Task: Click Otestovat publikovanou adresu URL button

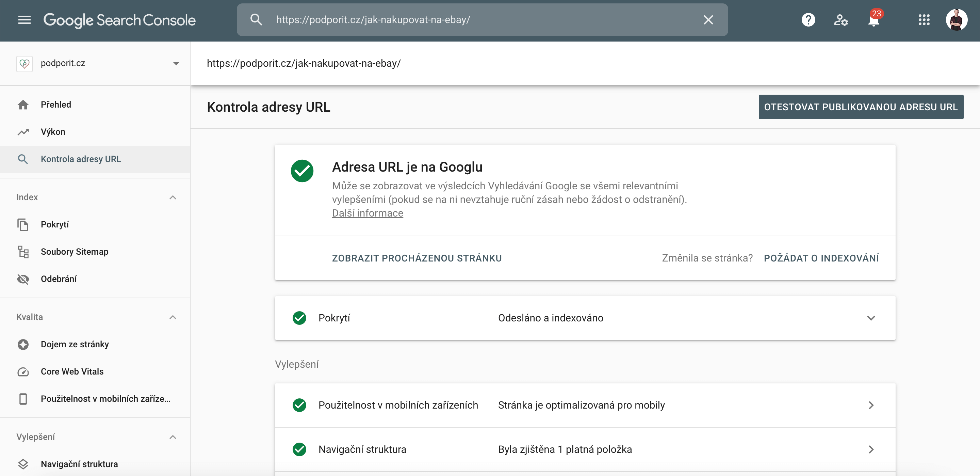Action: [x=861, y=107]
